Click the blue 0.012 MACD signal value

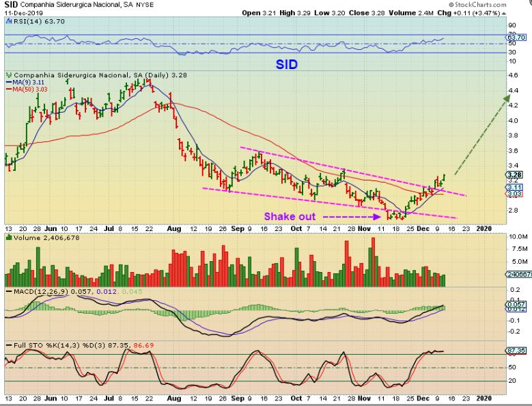pyautogui.click(x=107, y=292)
